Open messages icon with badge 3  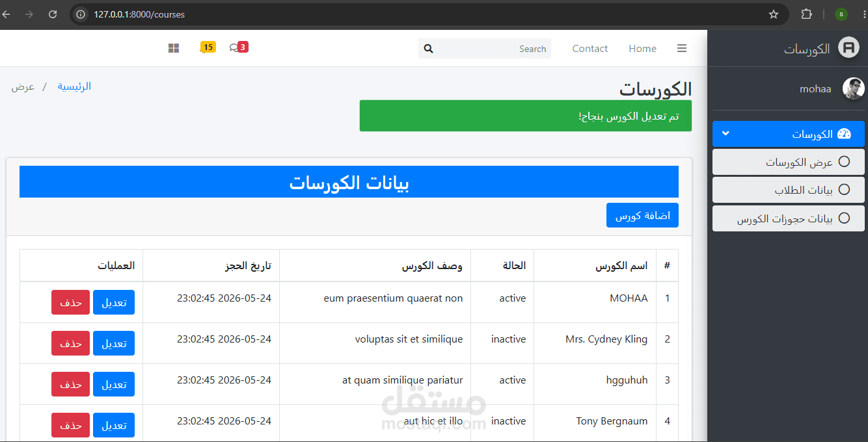coord(238,47)
